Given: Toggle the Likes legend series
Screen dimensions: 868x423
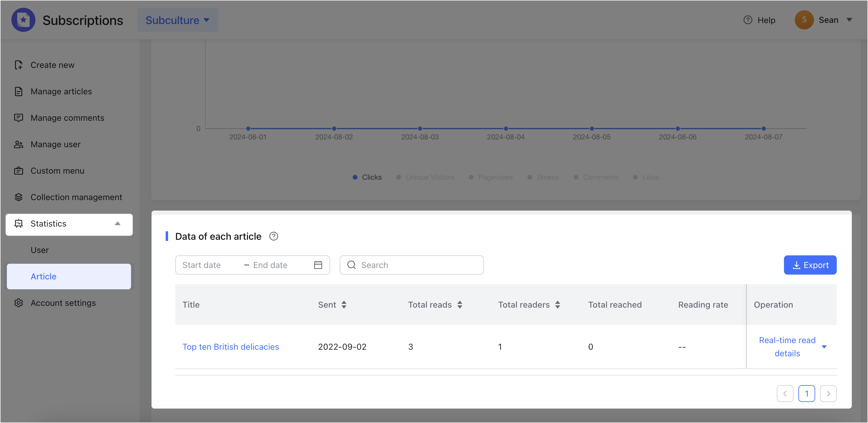Looking at the screenshot, I should point(646,177).
